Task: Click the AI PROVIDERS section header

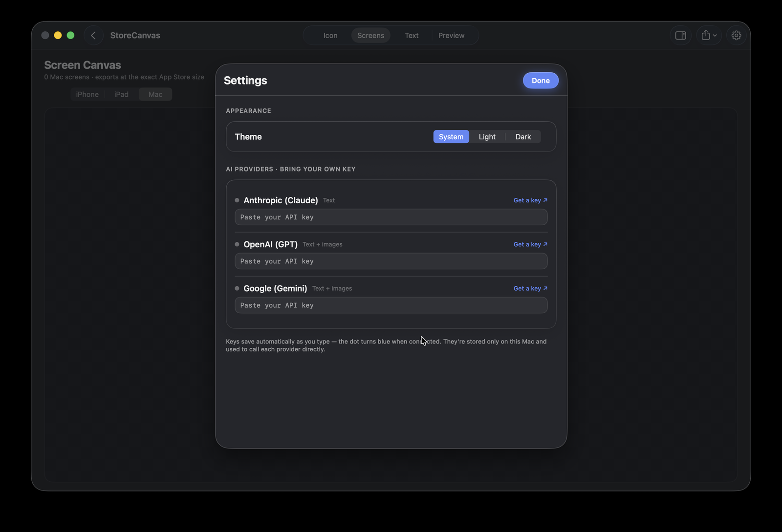Action: pyautogui.click(x=291, y=169)
